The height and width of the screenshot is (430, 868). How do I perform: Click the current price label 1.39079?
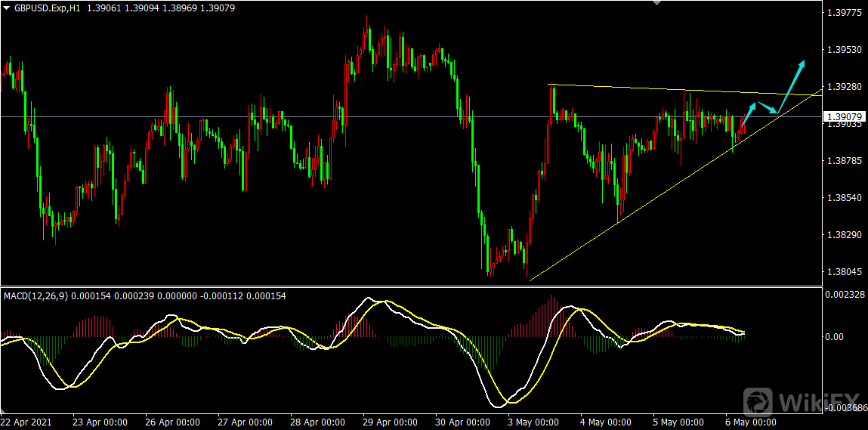845,116
